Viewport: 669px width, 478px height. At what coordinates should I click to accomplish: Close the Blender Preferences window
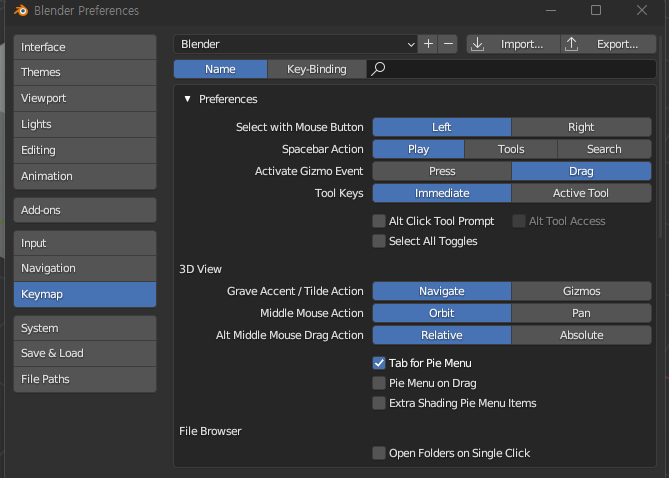tap(642, 10)
